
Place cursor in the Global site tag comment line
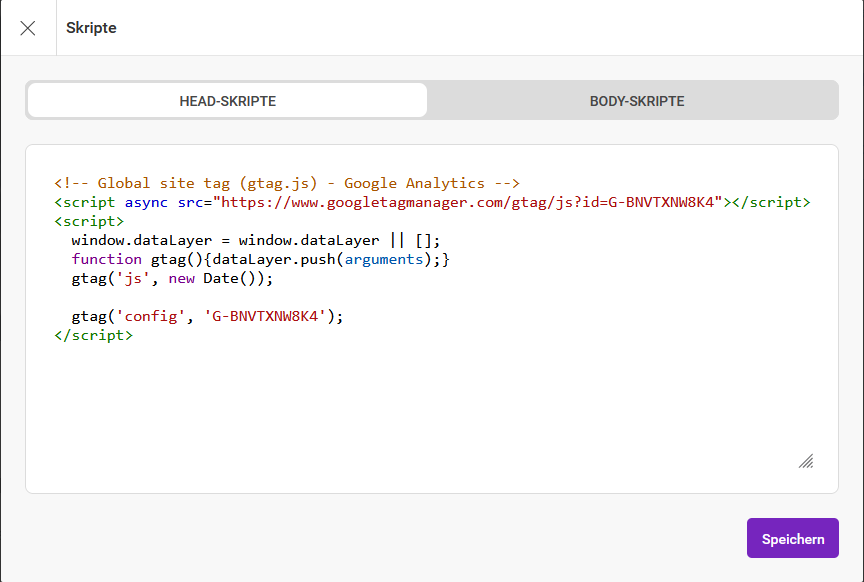click(287, 183)
